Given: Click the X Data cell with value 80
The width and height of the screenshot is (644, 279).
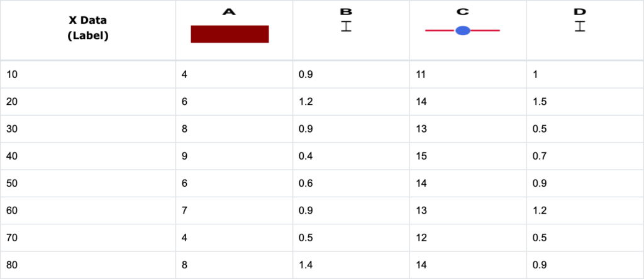Looking at the screenshot, I should tap(13, 265).
